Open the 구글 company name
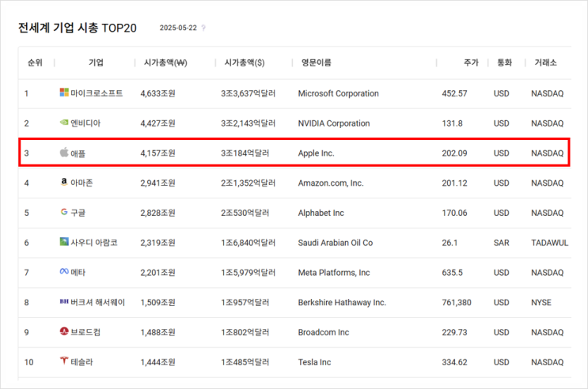 click(x=78, y=213)
